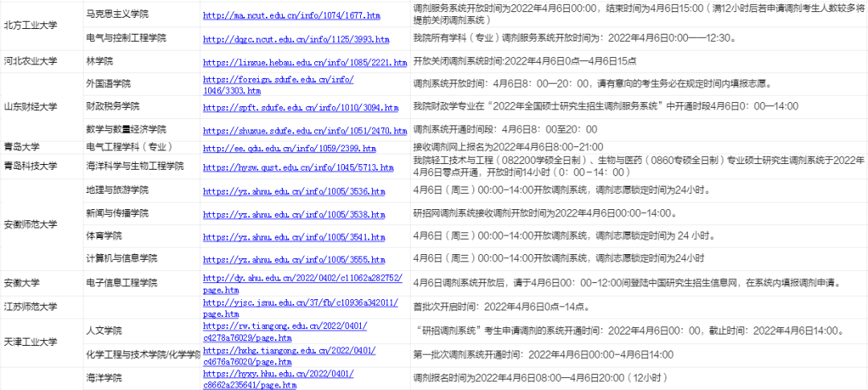Click the 财政税务学院 cell
The width and height of the screenshot is (868, 390).
pyautogui.click(x=141, y=106)
